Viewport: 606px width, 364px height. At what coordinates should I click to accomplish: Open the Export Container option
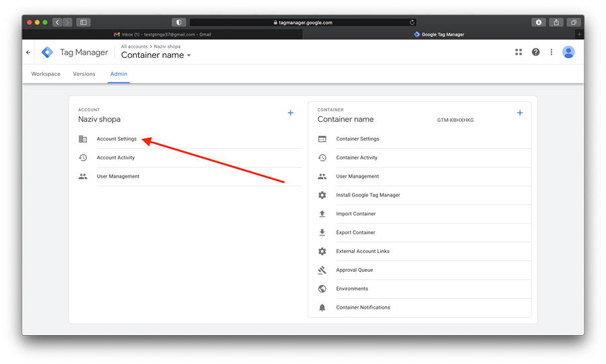356,233
